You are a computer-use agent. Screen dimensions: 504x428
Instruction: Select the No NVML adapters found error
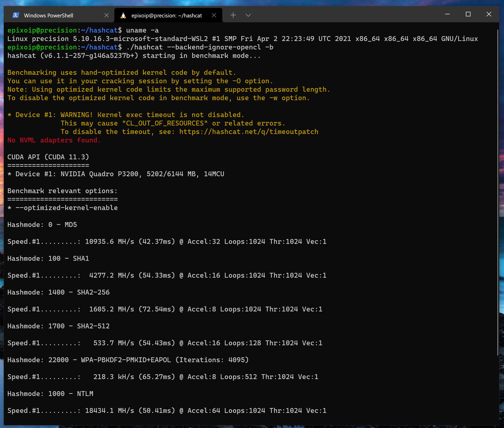(x=54, y=140)
